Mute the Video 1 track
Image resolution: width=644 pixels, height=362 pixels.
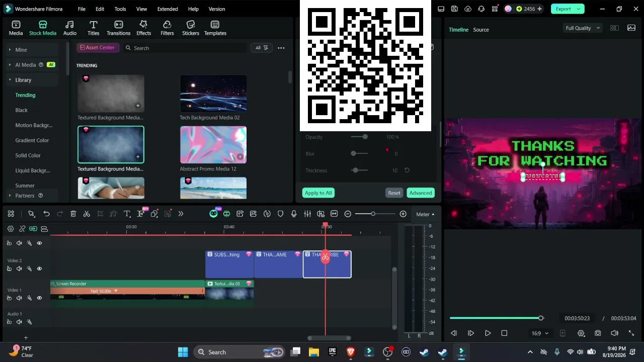click(x=19, y=298)
